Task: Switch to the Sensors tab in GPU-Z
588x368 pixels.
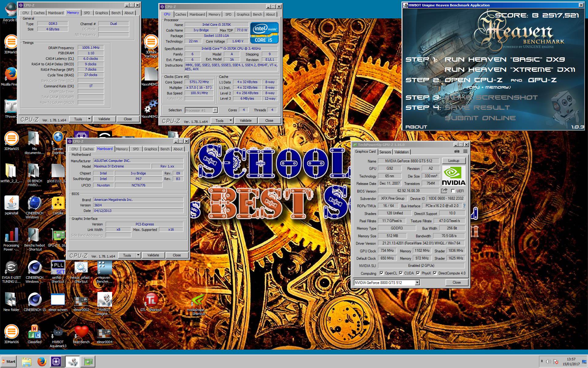Action: (x=385, y=152)
